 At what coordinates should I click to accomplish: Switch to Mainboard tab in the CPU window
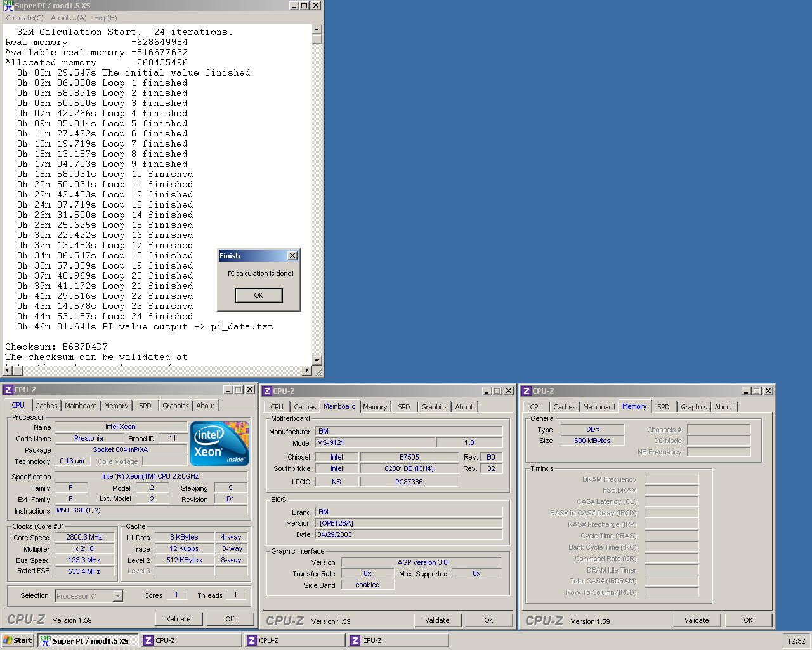81,406
